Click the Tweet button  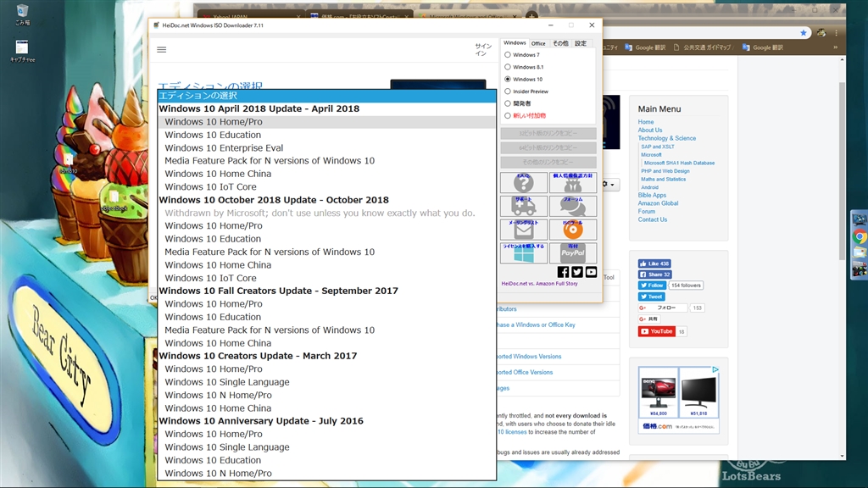pyautogui.click(x=651, y=297)
